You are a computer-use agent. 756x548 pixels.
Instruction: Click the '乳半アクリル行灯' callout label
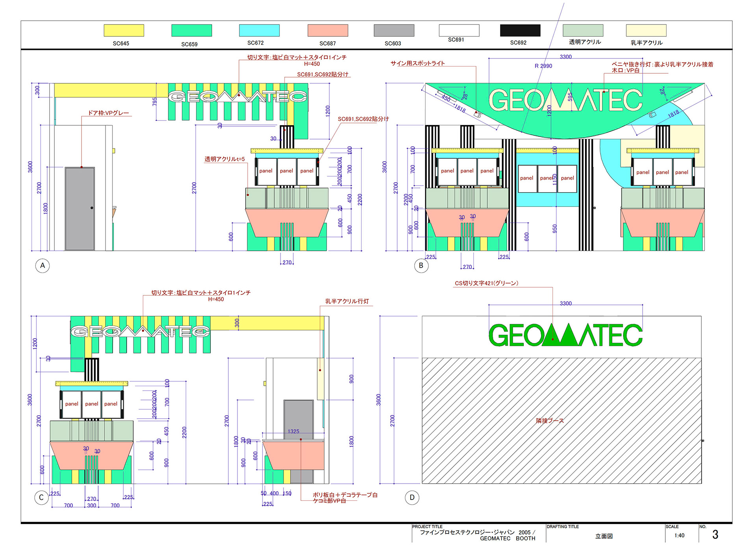tap(347, 301)
